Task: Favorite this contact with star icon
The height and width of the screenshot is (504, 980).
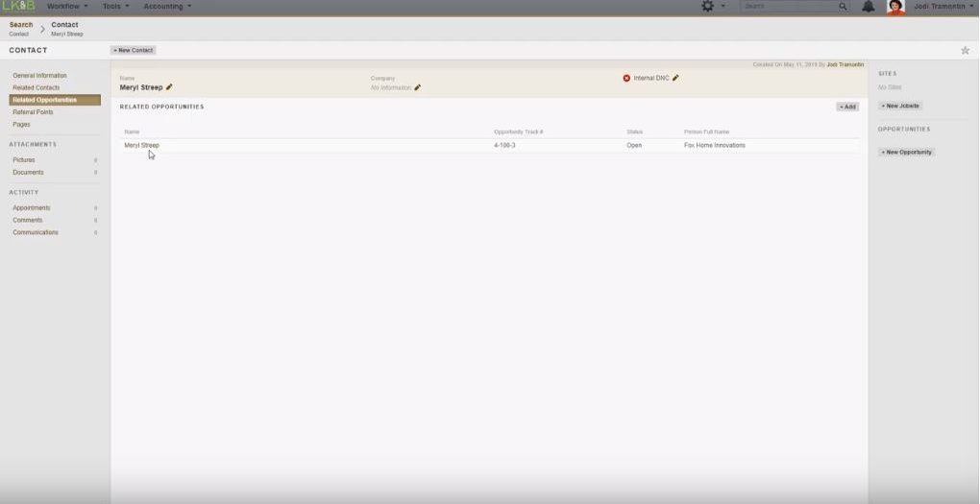Action: point(965,50)
